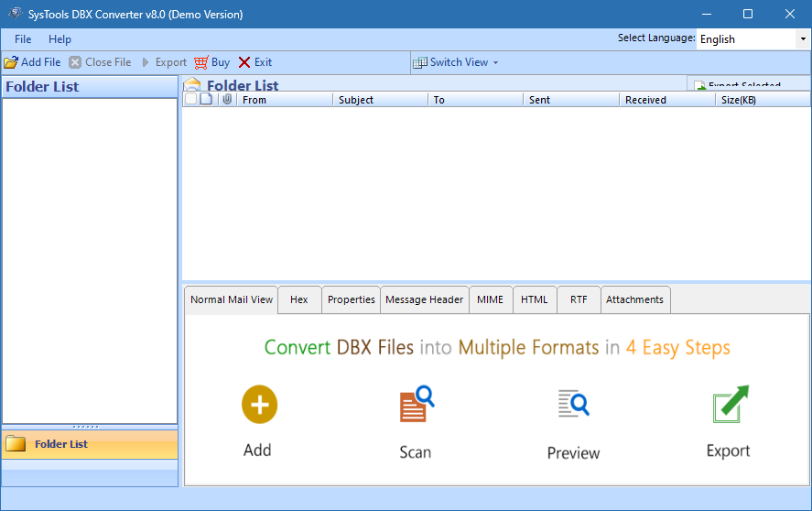Open the Help menu
Image resolution: width=812 pixels, height=511 pixels.
click(60, 39)
